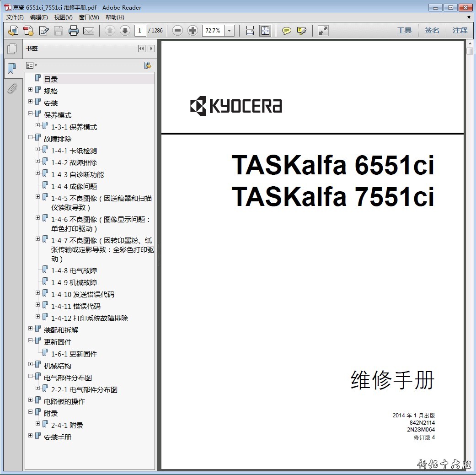The image size is (476, 475).
Task: Open the bookmark options dropdown menu
Action: pos(32,65)
